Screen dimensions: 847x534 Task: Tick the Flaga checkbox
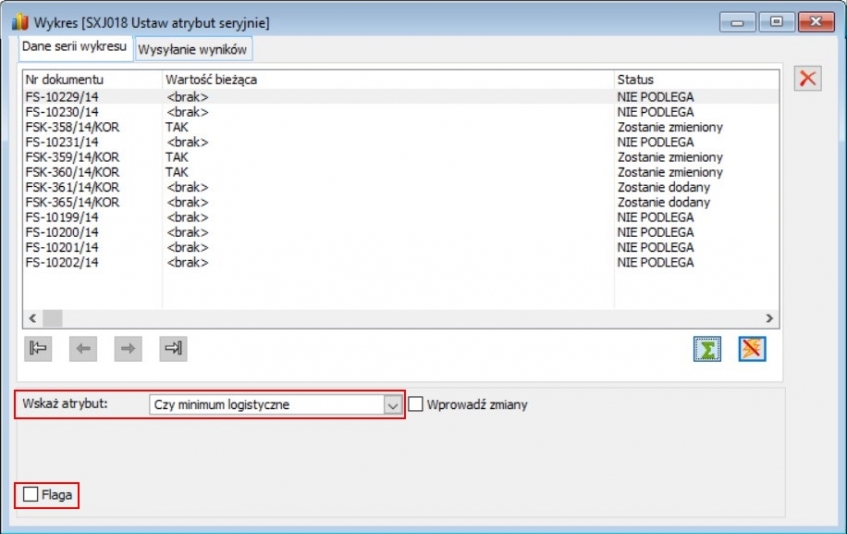[31, 494]
